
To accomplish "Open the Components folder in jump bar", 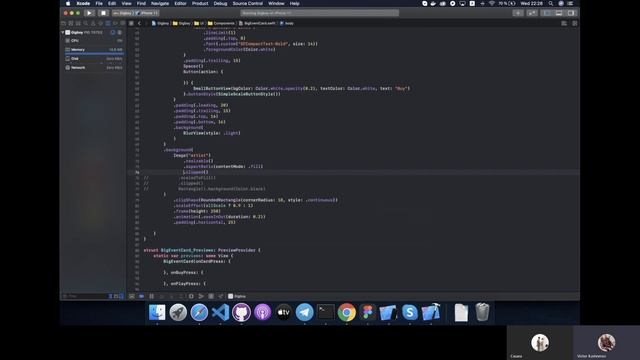I will coord(221,23).
